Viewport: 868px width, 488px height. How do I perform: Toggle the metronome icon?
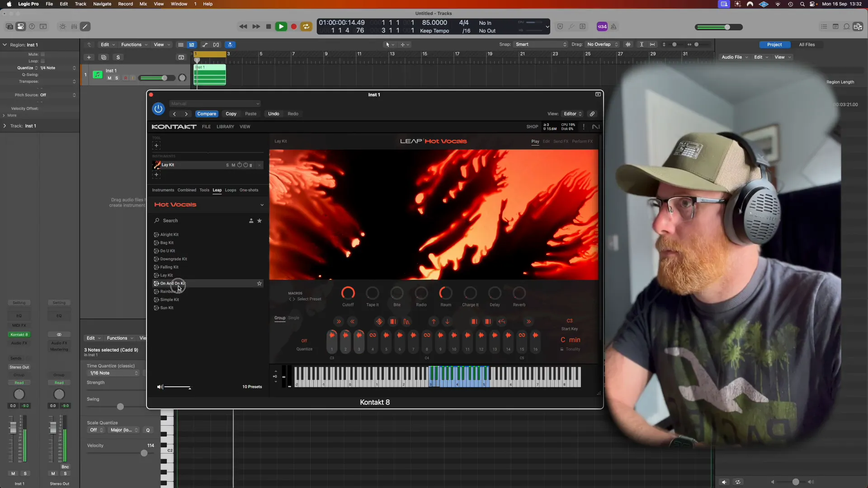pos(613,27)
